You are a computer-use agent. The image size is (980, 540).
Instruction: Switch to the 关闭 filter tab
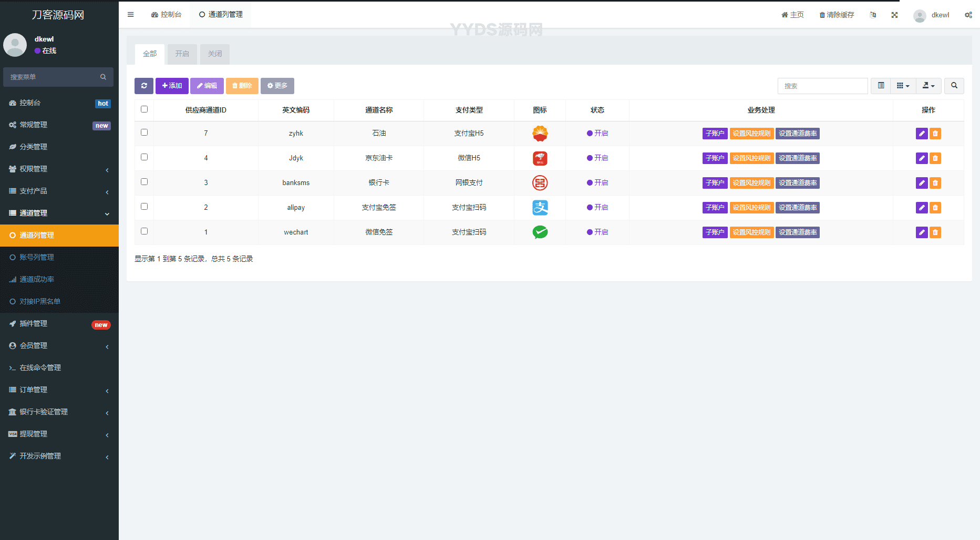(x=215, y=54)
